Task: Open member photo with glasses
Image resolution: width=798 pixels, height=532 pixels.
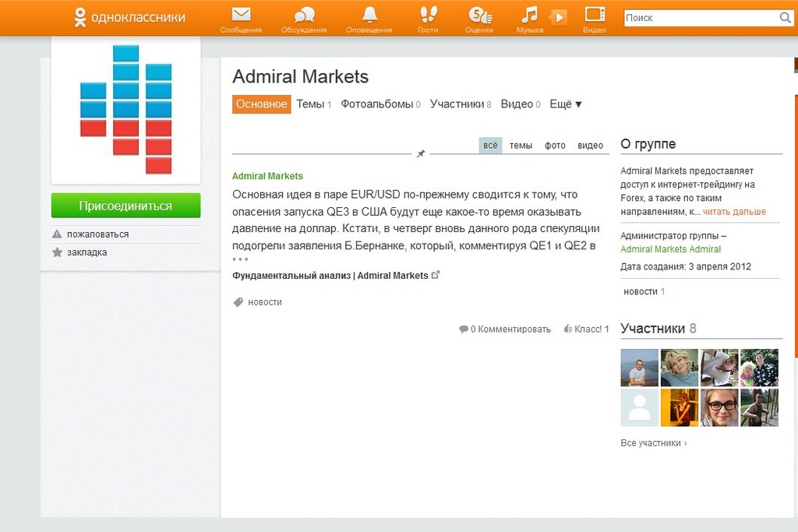Action: pos(719,407)
